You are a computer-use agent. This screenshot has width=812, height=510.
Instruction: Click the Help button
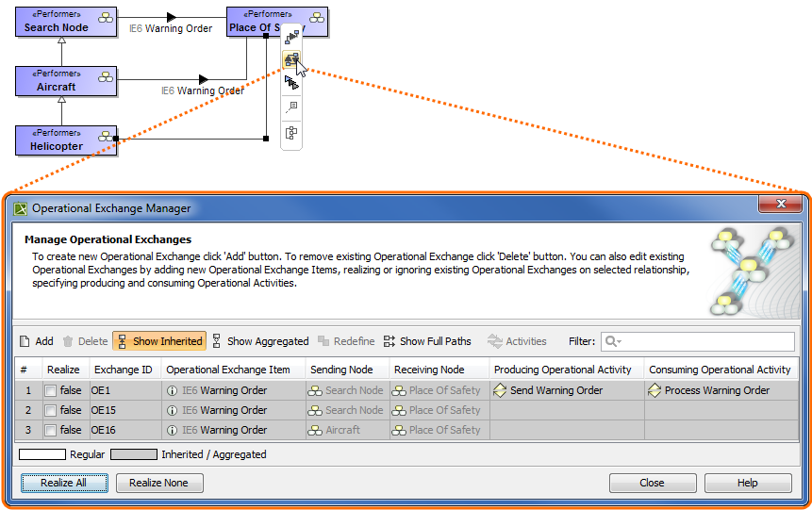point(748,483)
